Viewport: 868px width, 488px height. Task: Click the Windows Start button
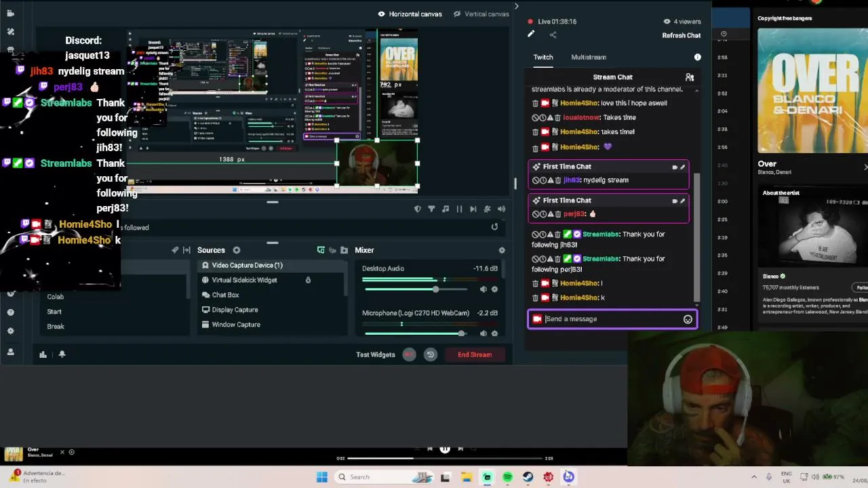(322, 477)
